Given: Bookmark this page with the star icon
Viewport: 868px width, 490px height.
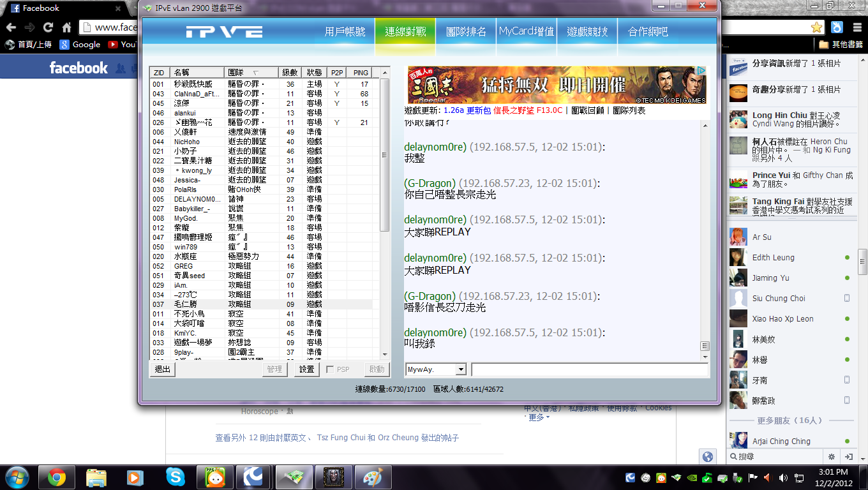Looking at the screenshot, I should (817, 27).
